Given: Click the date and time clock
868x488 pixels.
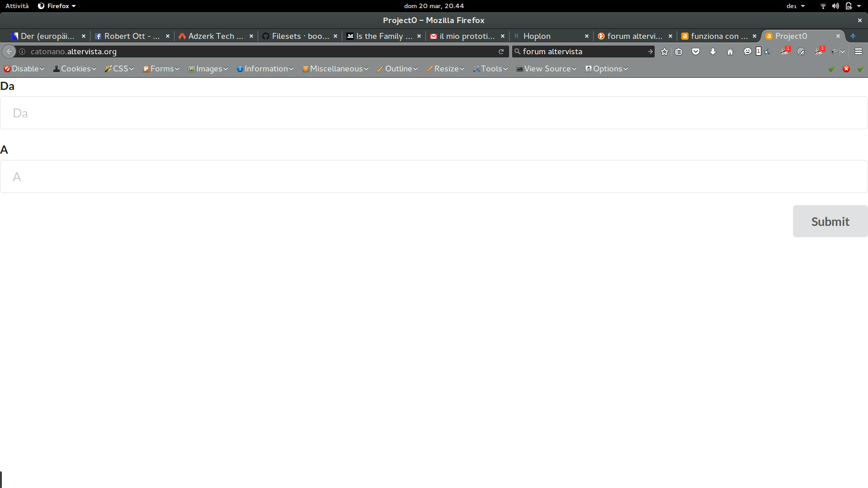Looking at the screenshot, I should (x=434, y=6).
